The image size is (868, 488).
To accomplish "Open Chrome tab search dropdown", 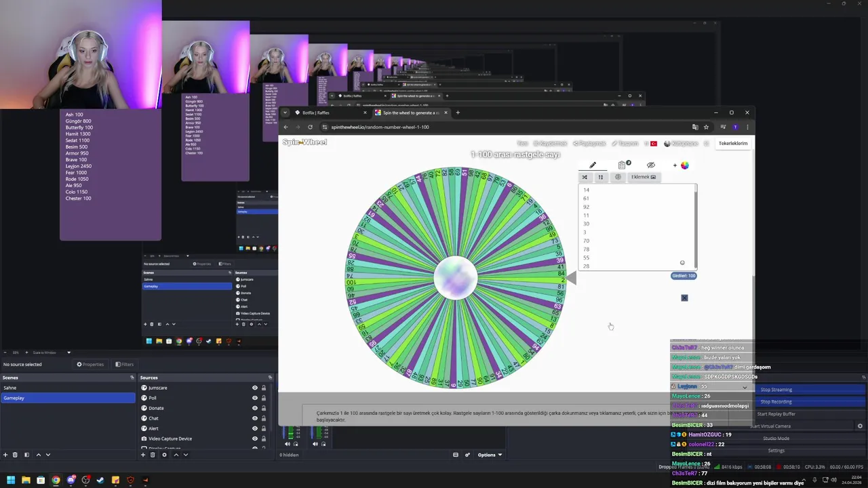I will (x=285, y=113).
